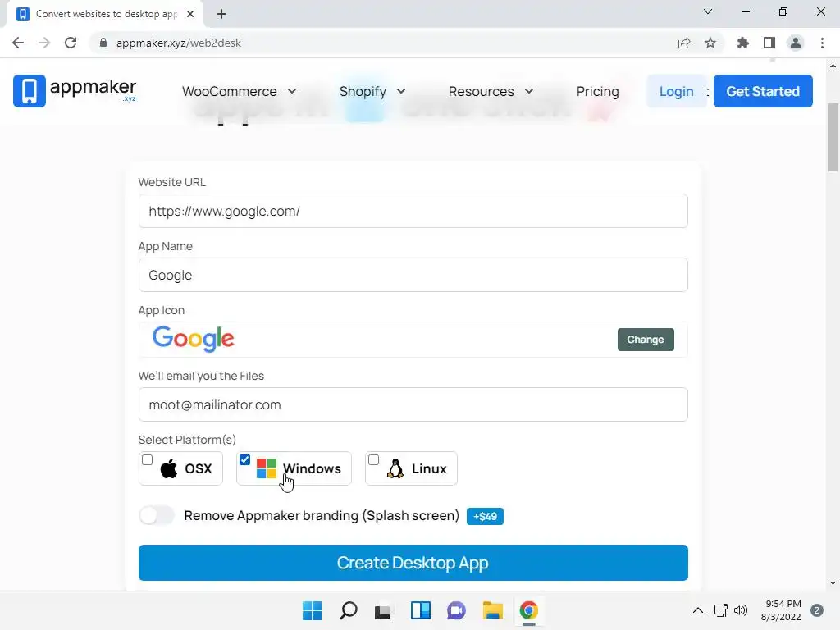Open a new browser tab
The image size is (840, 630).
click(x=221, y=14)
